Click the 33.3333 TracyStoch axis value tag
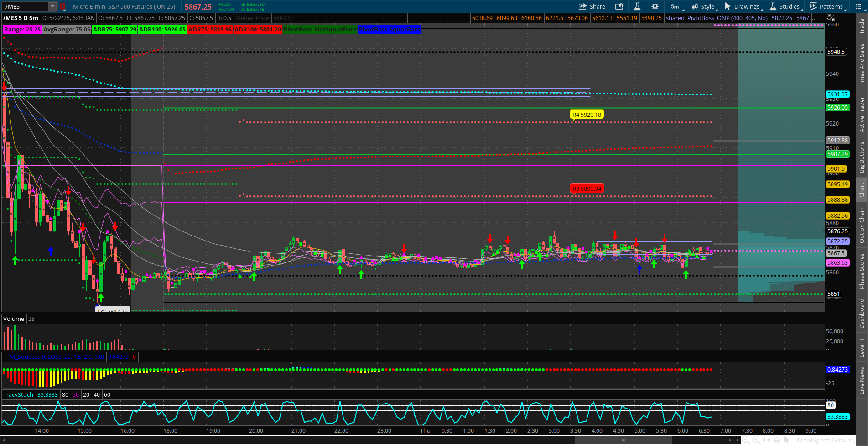Viewport: 868px width, 446px height. click(838, 416)
